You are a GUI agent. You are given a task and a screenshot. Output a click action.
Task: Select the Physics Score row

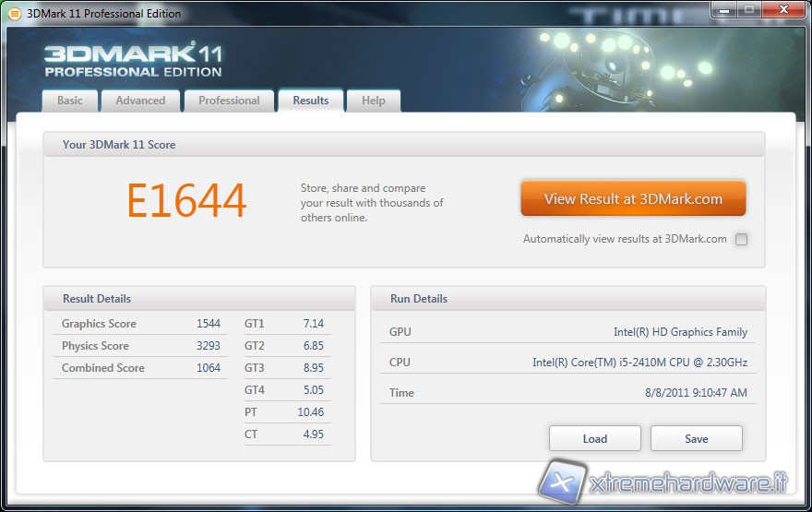point(140,346)
